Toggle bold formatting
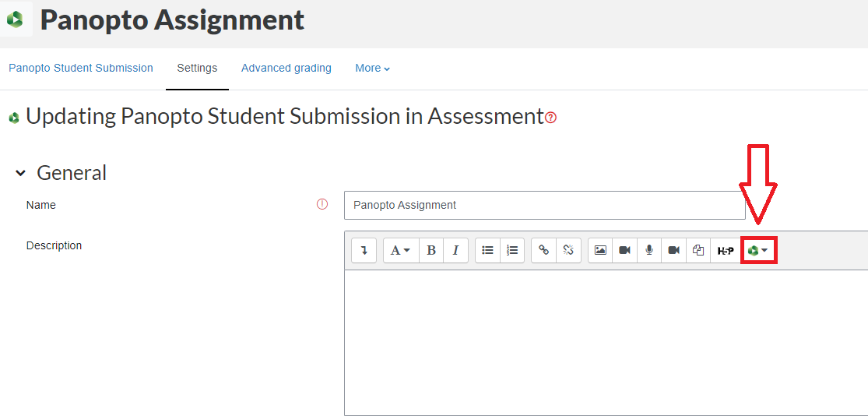 [x=431, y=250]
